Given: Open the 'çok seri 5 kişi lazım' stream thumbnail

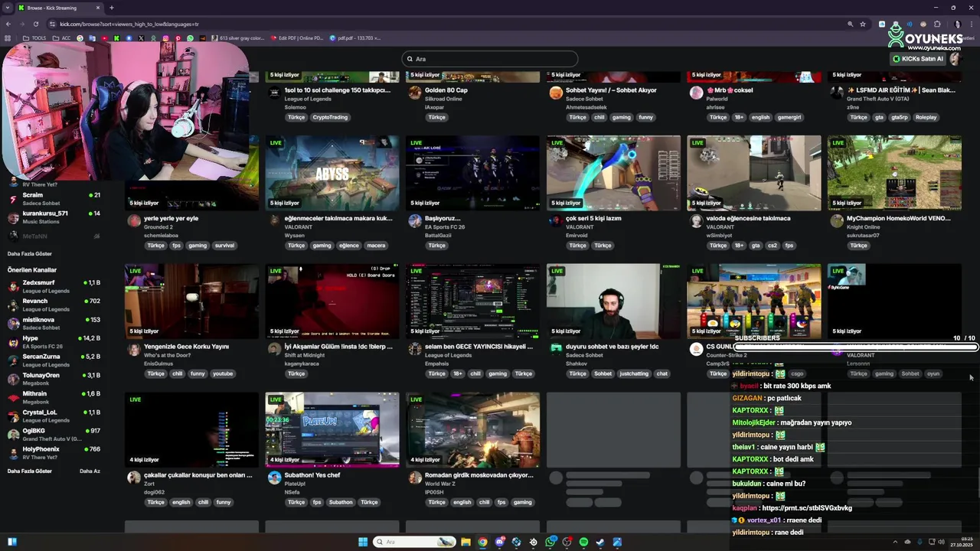Looking at the screenshot, I should [613, 173].
